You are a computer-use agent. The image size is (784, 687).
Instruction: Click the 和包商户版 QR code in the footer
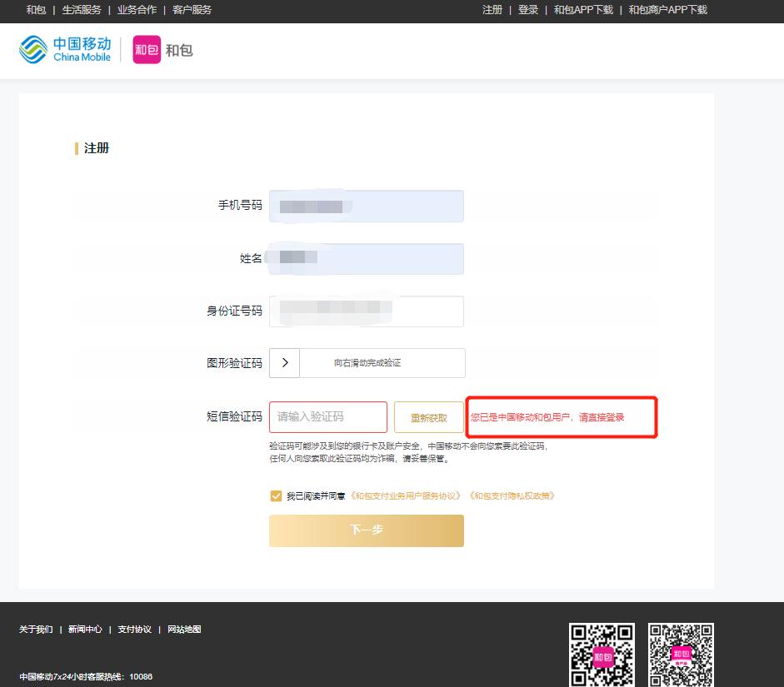(681, 655)
